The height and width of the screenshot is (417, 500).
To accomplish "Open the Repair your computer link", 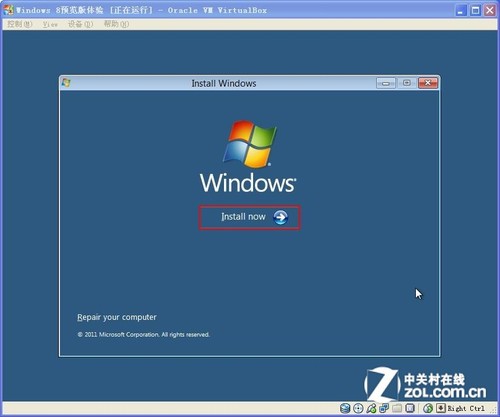I will [x=117, y=317].
